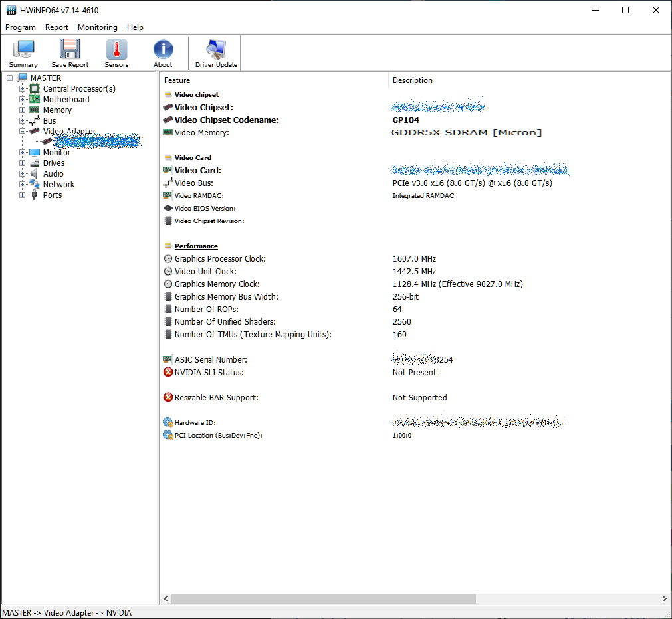This screenshot has width=672, height=619.
Task: Click the gear icon beside PCI Location
Action: click(x=168, y=435)
